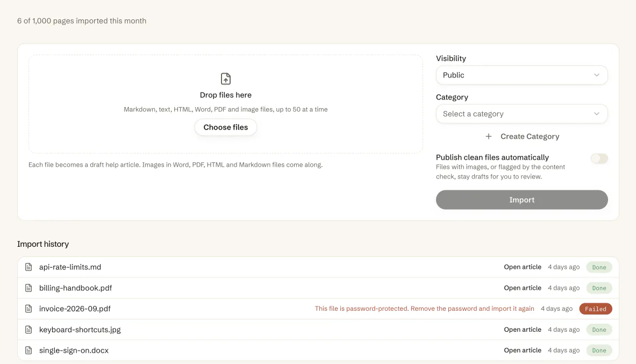Click the invoice-2026-09.pdf file name
The image size is (636, 364).
75,309
